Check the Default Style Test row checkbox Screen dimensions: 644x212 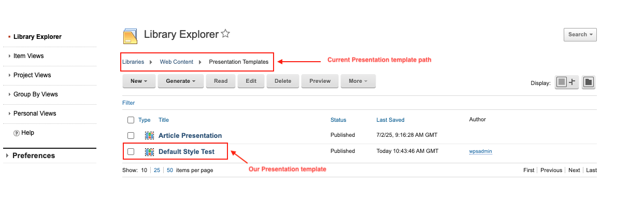131,151
